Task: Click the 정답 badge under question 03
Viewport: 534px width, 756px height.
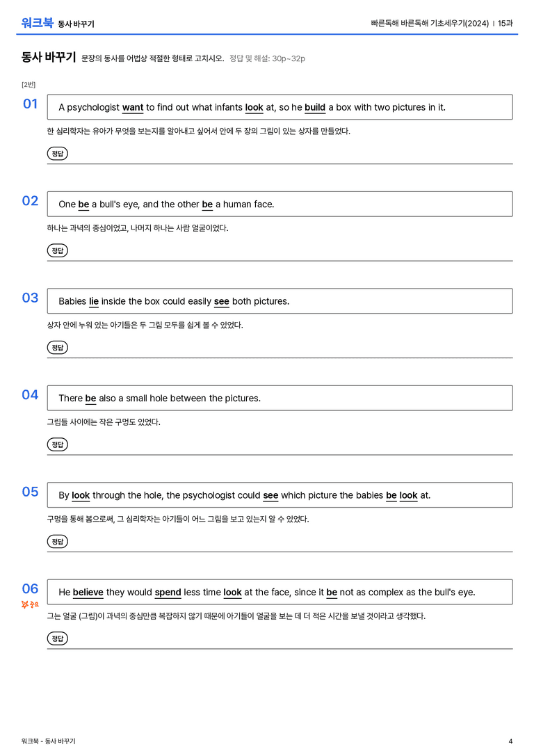Action: [57, 347]
